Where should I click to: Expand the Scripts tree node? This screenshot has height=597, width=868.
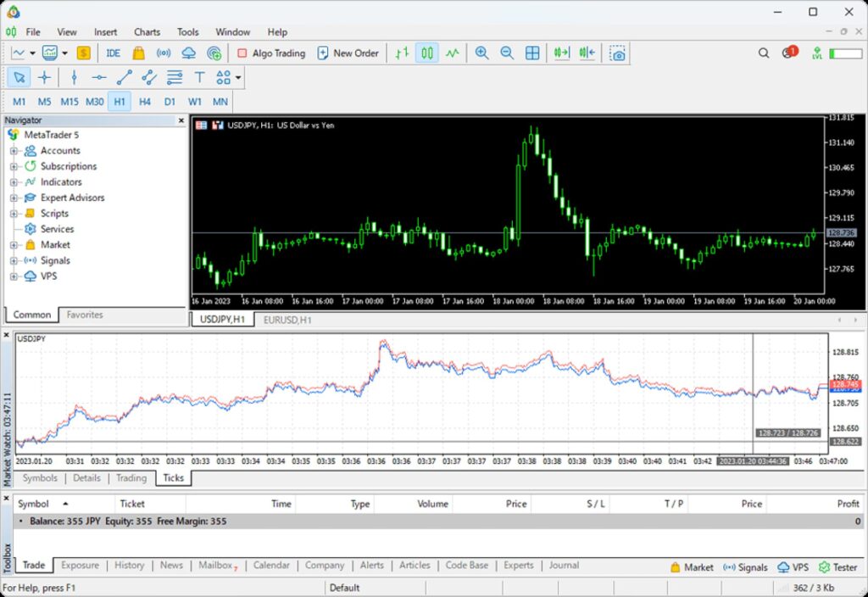point(14,213)
